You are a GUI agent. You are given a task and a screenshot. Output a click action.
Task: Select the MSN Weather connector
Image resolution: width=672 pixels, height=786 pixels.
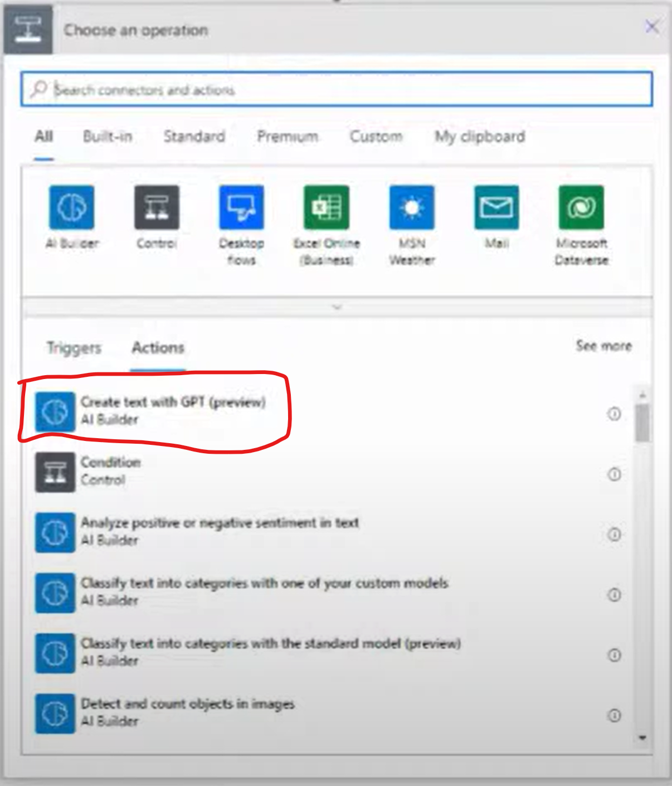(x=411, y=207)
